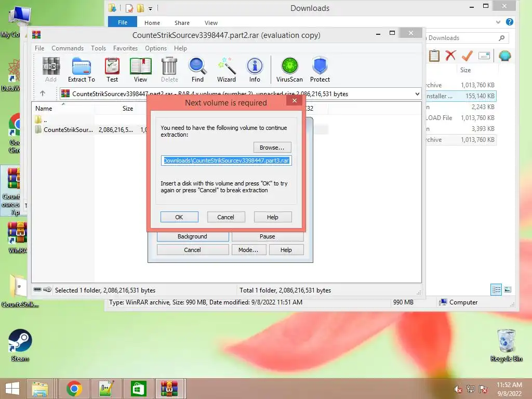
Task: Click Cancel in Next volume dialog
Action: point(225,217)
